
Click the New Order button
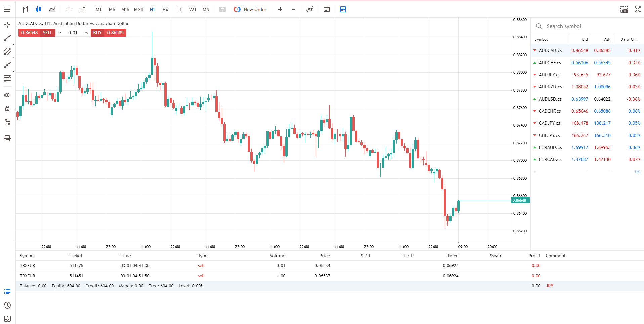click(x=250, y=9)
